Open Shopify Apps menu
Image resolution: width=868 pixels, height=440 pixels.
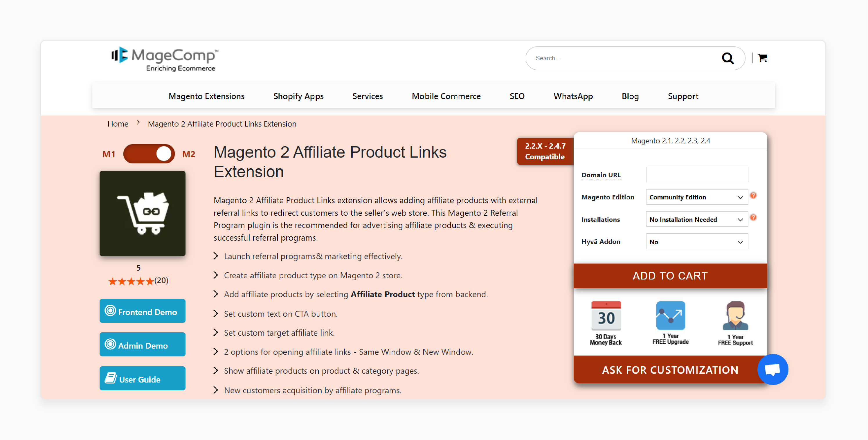coord(298,96)
